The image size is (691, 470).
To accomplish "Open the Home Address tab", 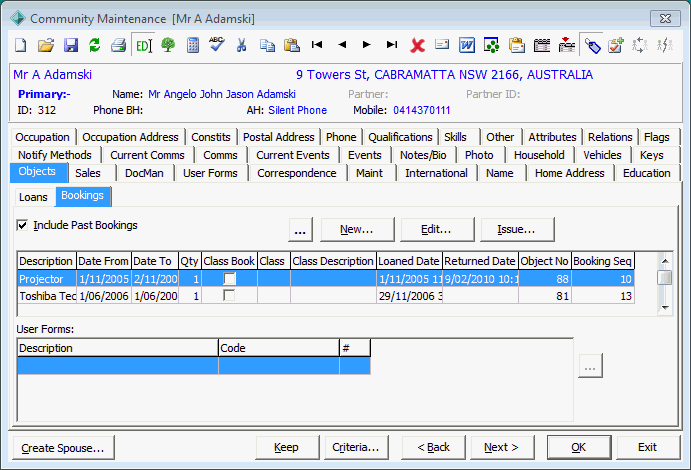I will (x=569, y=173).
